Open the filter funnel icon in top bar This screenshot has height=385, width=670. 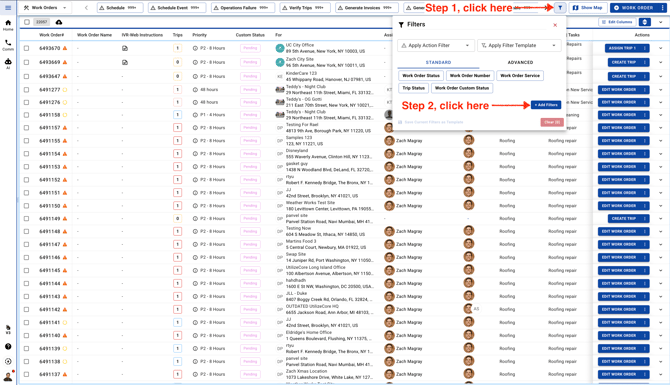pyautogui.click(x=560, y=8)
